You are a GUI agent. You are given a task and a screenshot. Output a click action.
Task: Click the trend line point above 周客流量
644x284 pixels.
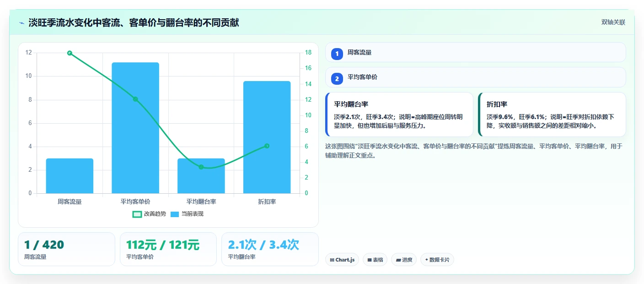tap(70, 53)
